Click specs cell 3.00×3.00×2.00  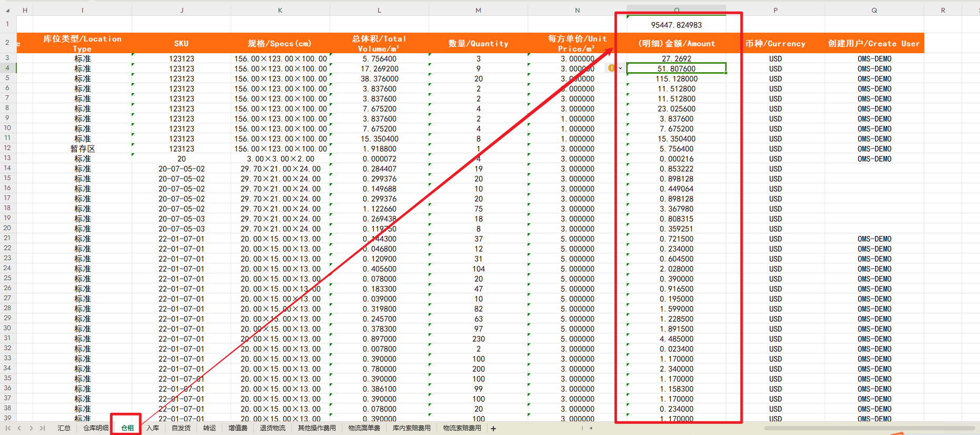pyautogui.click(x=280, y=159)
